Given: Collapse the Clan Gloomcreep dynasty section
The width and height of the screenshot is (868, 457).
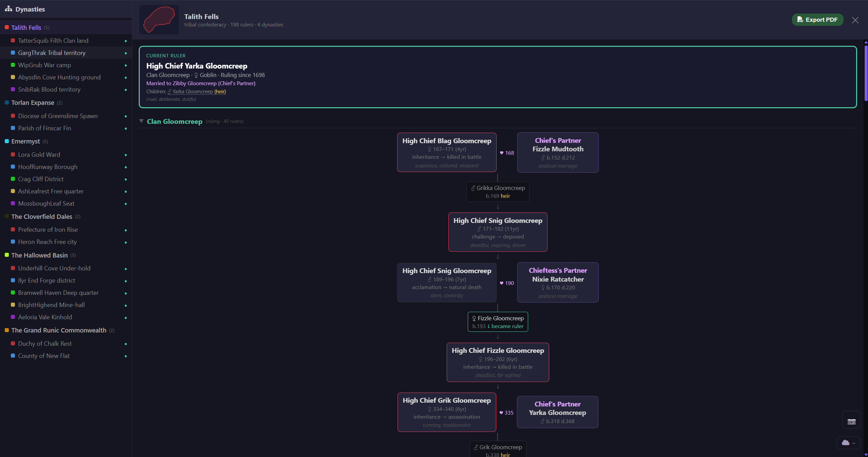Looking at the screenshot, I should 141,121.
